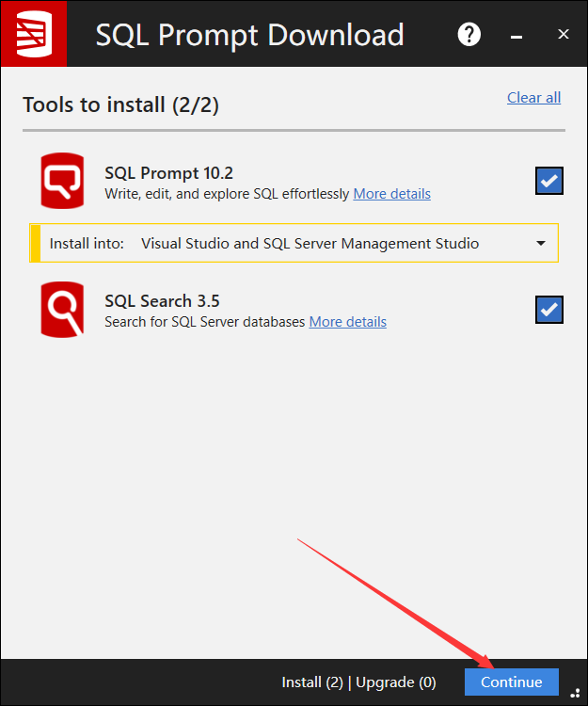Viewport: 588px width, 706px height.
Task: Click the window resize grip dots
Action: [576, 693]
